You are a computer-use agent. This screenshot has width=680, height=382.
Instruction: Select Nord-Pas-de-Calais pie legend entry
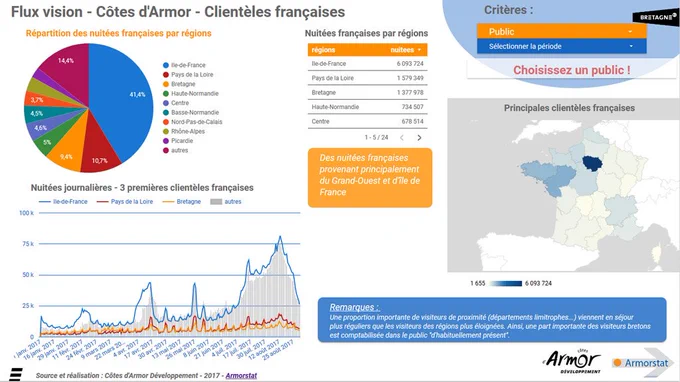click(x=192, y=122)
